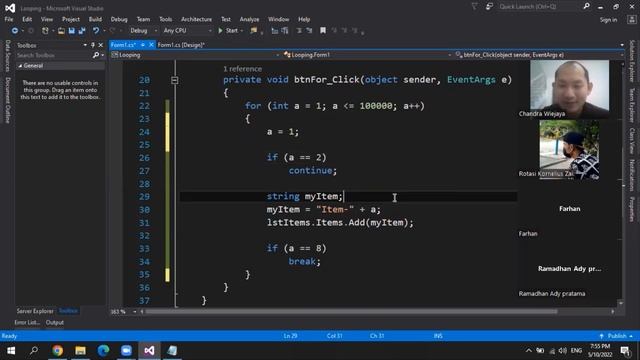This screenshot has height=360, width=640.
Task: Open the Build menu
Action: [x=95, y=19]
